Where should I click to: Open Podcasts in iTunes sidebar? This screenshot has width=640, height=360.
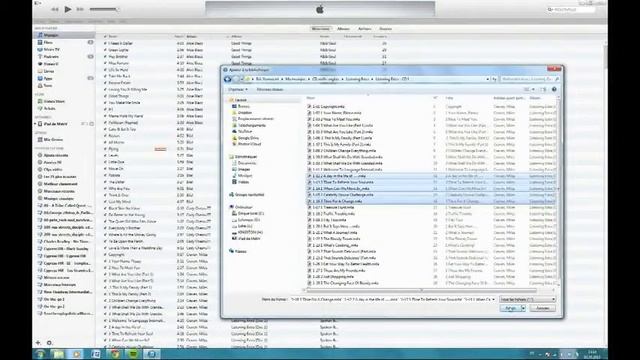pos(51,57)
